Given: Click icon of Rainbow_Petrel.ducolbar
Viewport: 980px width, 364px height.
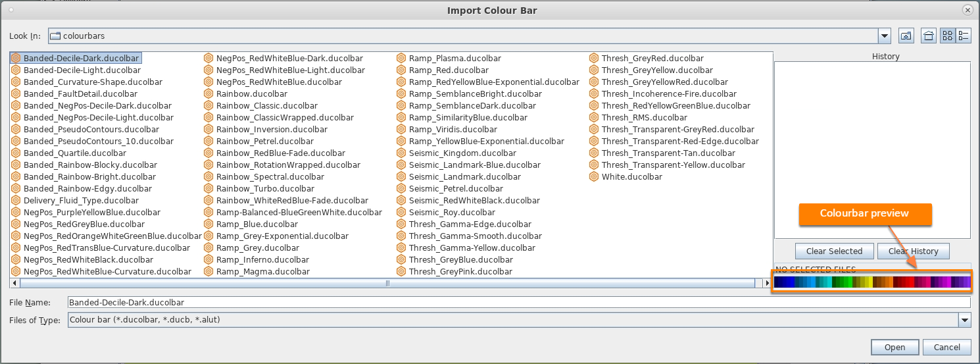Looking at the screenshot, I should click(209, 141).
